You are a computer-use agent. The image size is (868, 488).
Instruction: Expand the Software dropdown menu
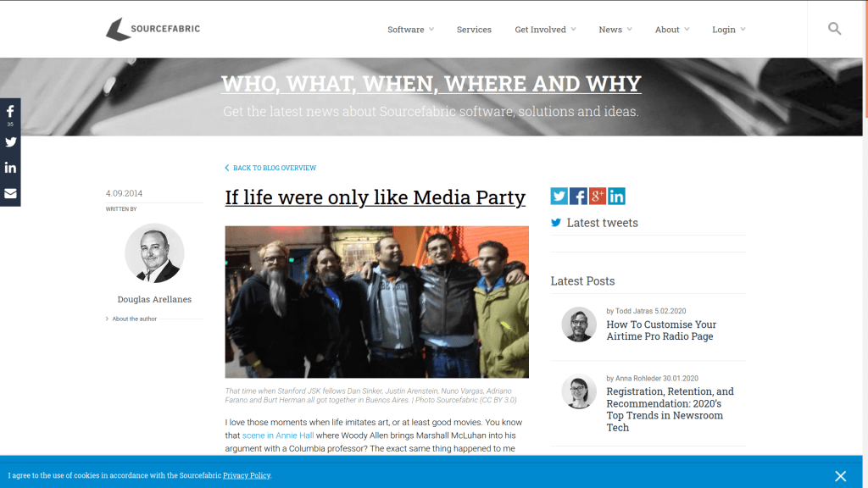[411, 30]
